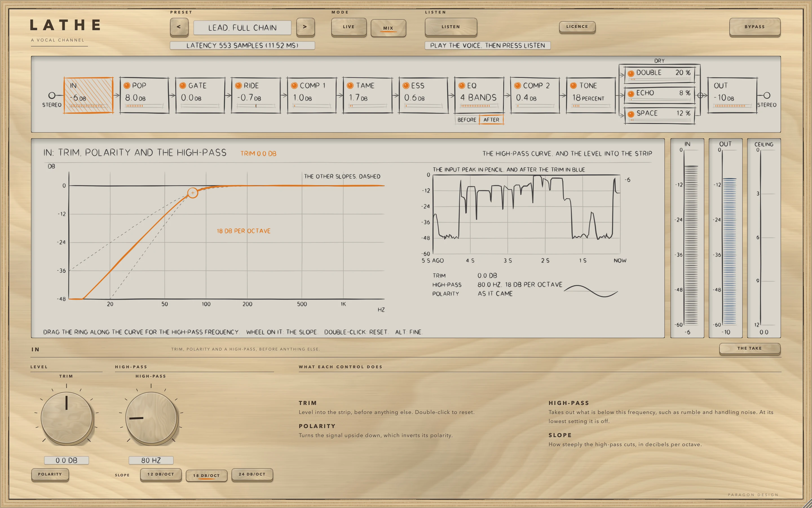The width and height of the screenshot is (812, 508).
Task: Click the 80 HZ high-pass value field
Action: tap(151, 460)
